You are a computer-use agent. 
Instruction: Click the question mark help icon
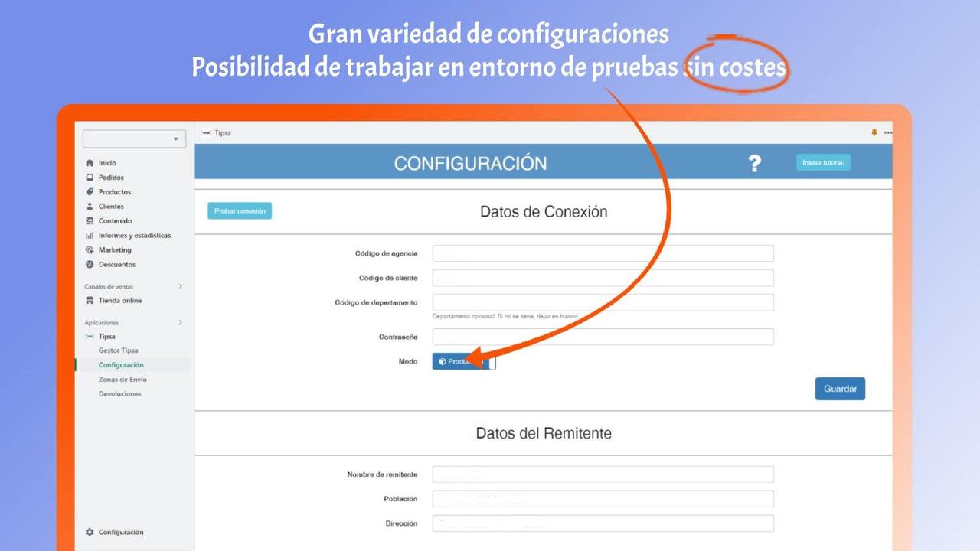tap(755, 163)
